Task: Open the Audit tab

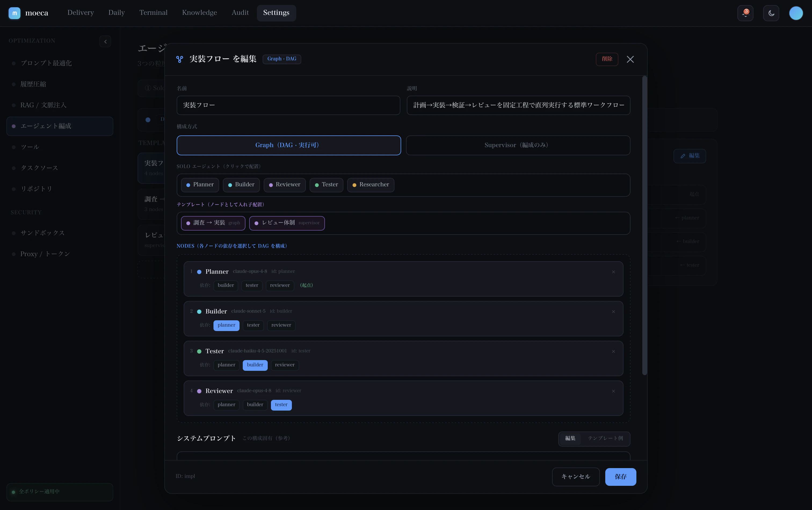Action: [240, 13]
